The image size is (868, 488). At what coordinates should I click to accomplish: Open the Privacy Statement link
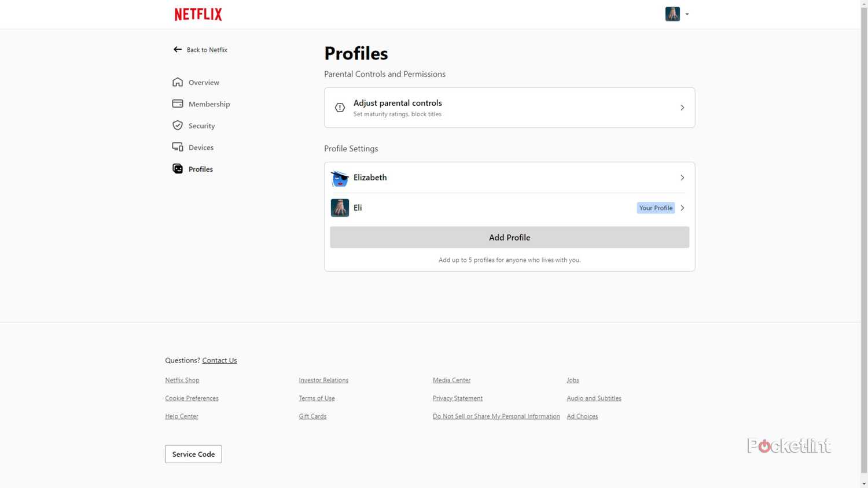(x=458, y=398)
